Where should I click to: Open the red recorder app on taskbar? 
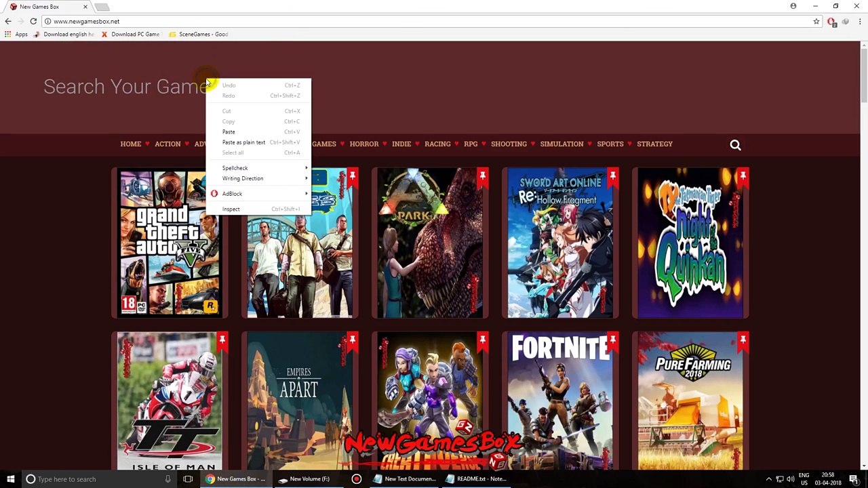tap(356, 479)
